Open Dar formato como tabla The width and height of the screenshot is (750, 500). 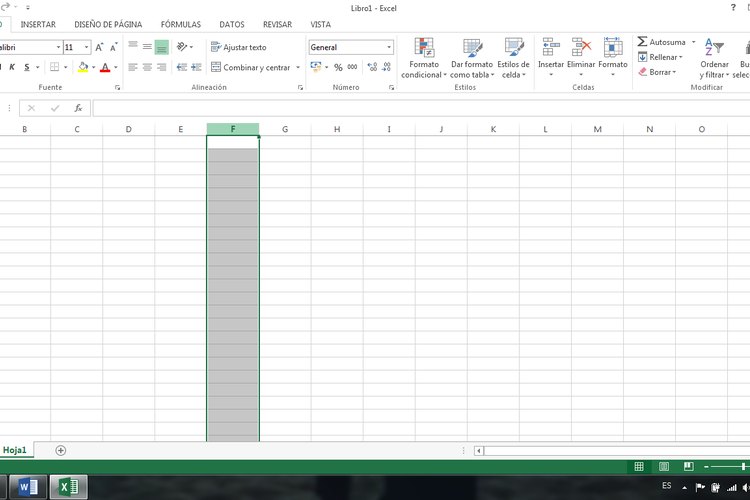[472, 48]
